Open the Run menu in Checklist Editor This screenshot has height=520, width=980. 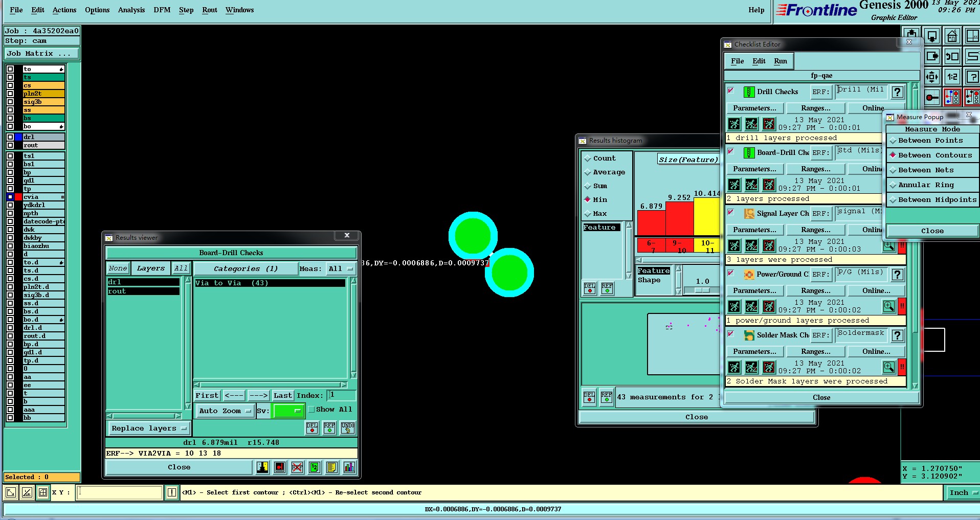781,61
